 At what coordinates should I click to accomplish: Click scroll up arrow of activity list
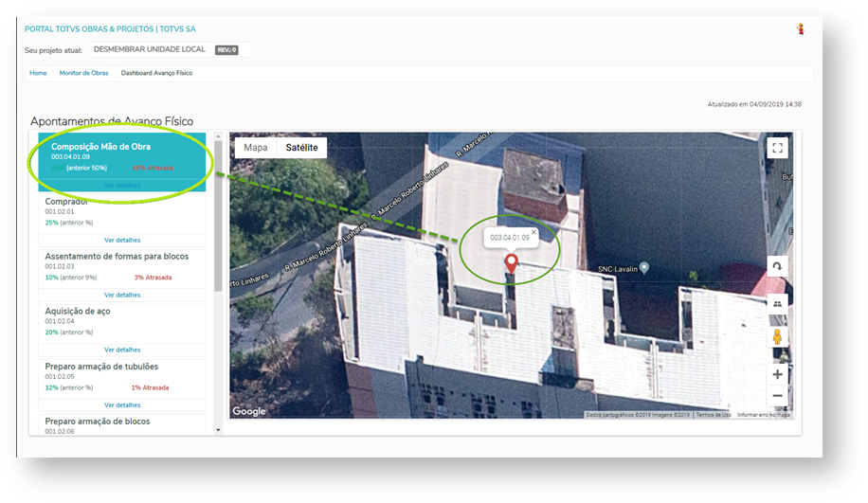click(218, 136)
